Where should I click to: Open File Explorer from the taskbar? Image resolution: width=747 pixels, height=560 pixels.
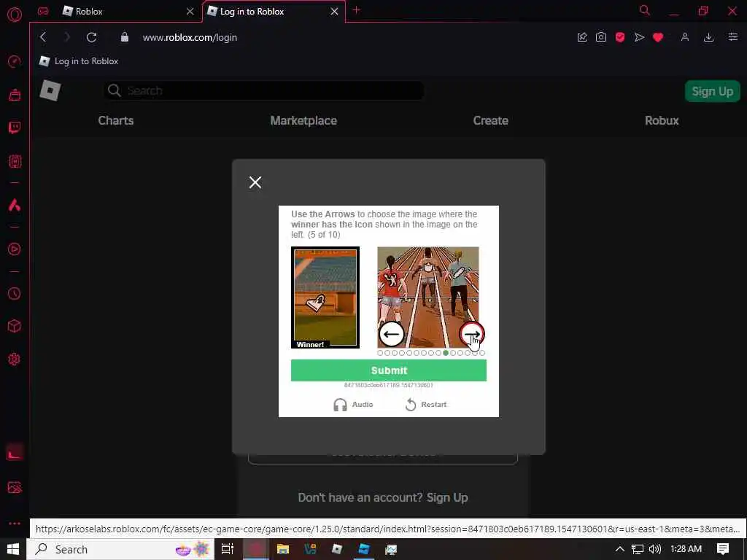tap(283, 549)
